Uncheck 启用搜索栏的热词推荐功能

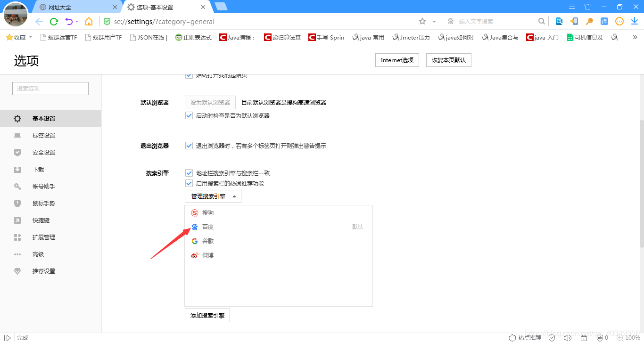(x=189, y=183)
